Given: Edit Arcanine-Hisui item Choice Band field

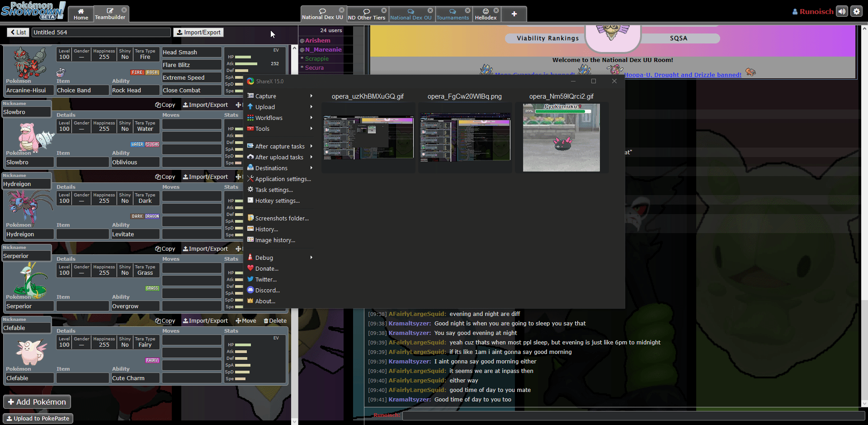Looking at the screenshot, I should [83, 90].
